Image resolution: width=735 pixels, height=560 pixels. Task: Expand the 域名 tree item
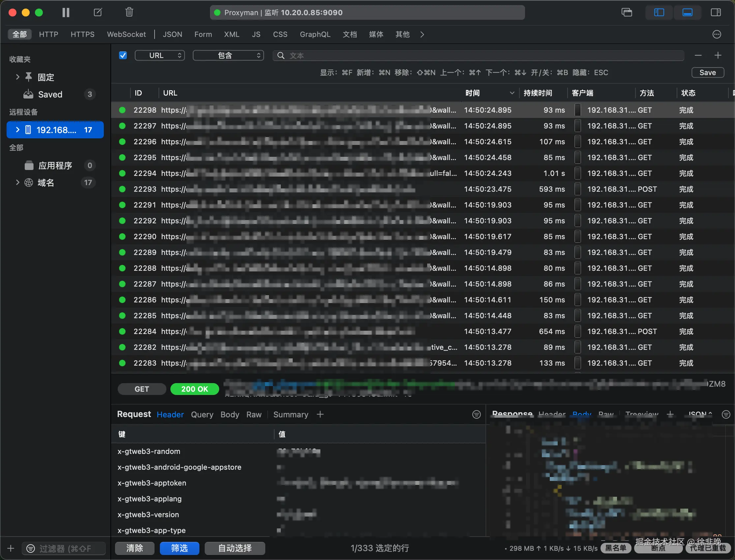coord(18,182)
